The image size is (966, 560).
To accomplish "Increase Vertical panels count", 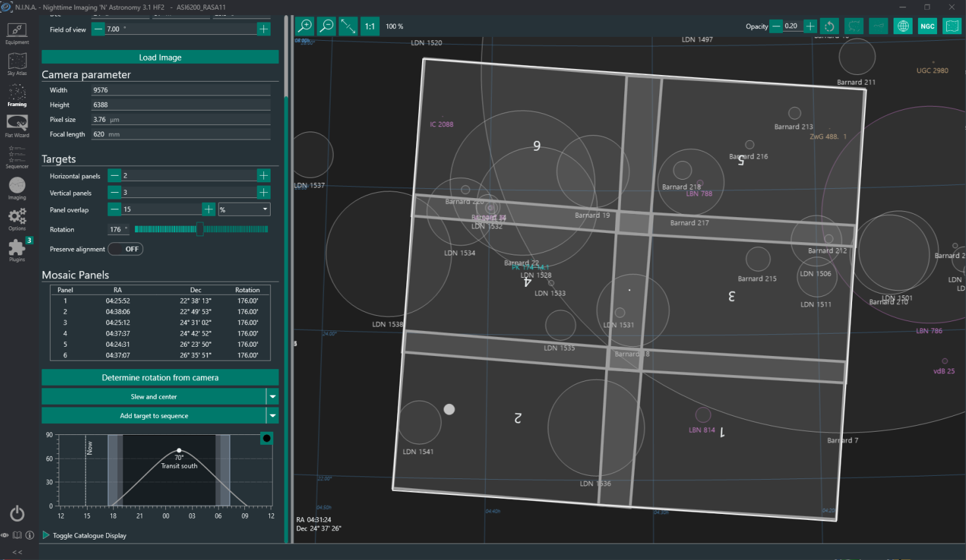I will (263, 193).
